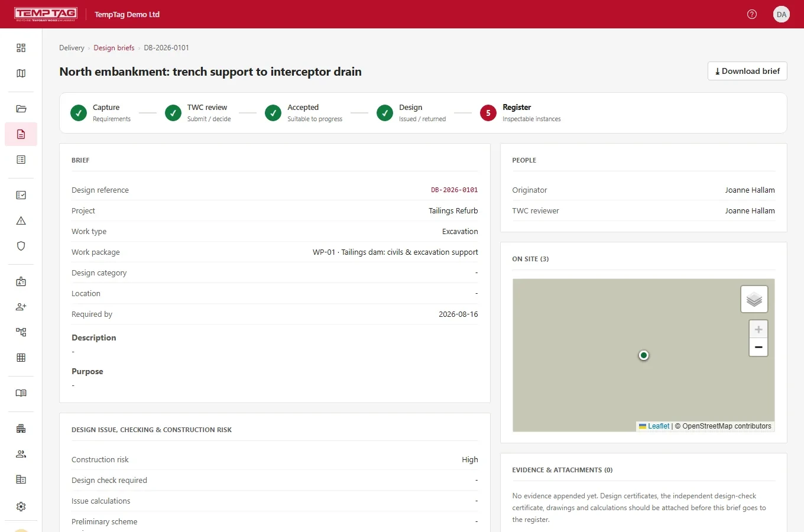The width and height of the screenshot is (804, 532).
Task: Click the help question mark icon
Action: tap(752, 14)
